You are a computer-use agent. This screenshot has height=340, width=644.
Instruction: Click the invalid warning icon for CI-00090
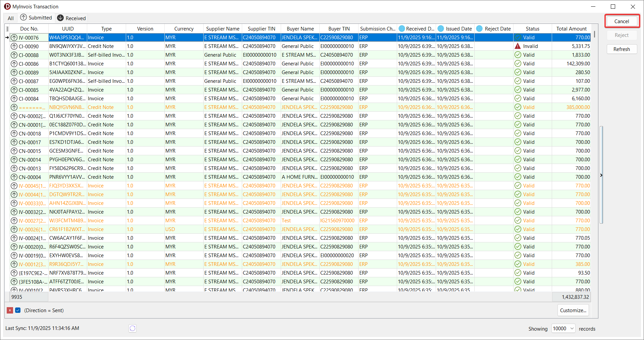pos(518,46)
